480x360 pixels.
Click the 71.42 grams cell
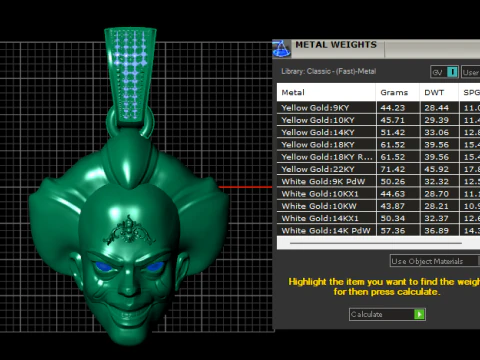(398, 169)
